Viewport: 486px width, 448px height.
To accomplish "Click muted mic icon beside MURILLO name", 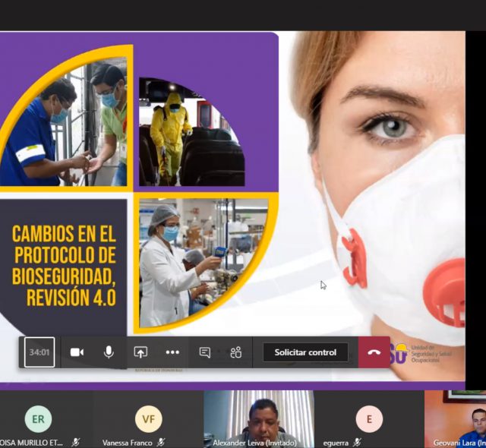I will pos(75,442).
